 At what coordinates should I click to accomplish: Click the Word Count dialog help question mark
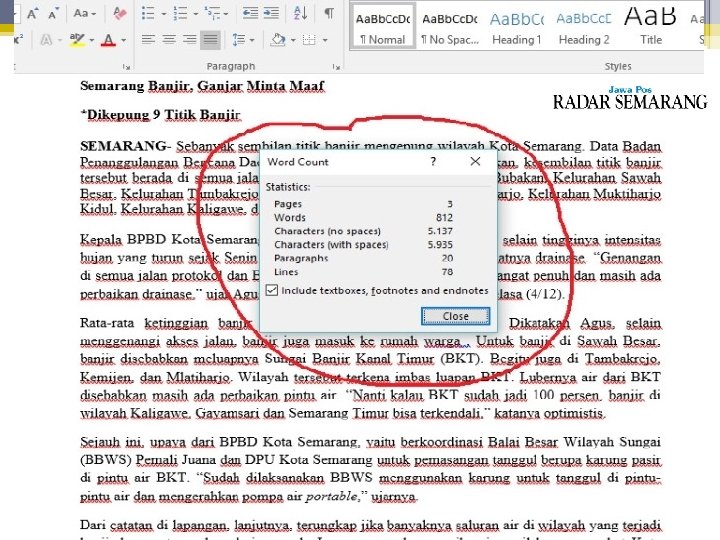coord(433,161)
